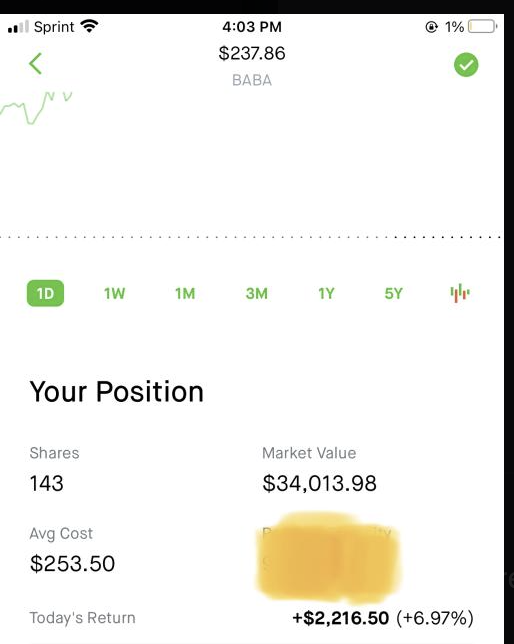
Task: Select the 1W chart range
Action: tap(114, 294)
